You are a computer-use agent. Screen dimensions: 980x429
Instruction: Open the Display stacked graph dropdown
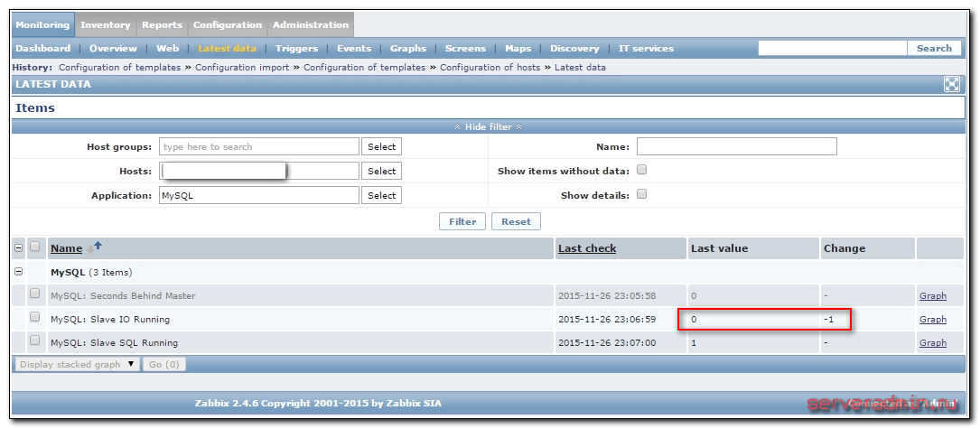pos(77,364)
